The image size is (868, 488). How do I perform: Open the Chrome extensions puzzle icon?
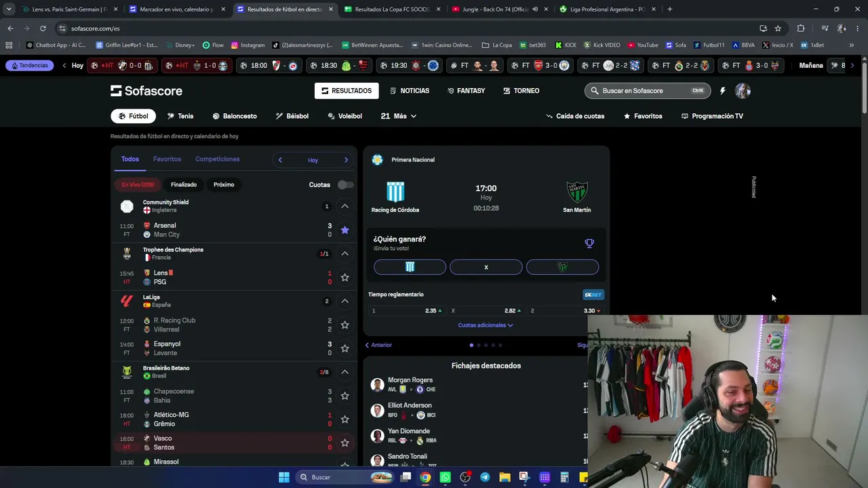point(801,28)
